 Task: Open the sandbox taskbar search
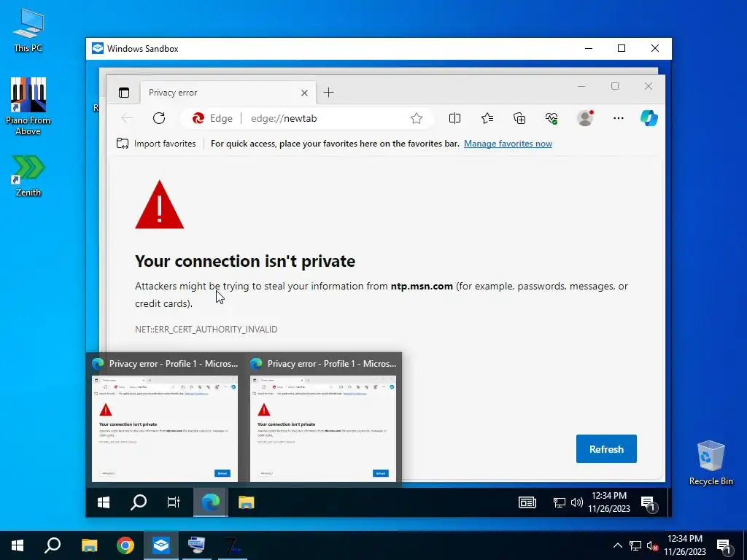tap(139, 502)
